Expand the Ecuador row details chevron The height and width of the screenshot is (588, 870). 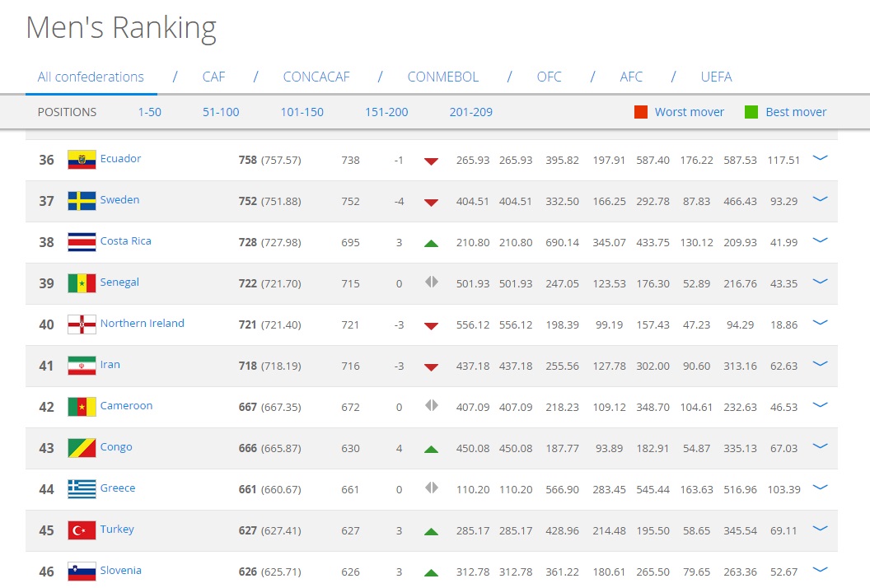click(x=820, y=158)
